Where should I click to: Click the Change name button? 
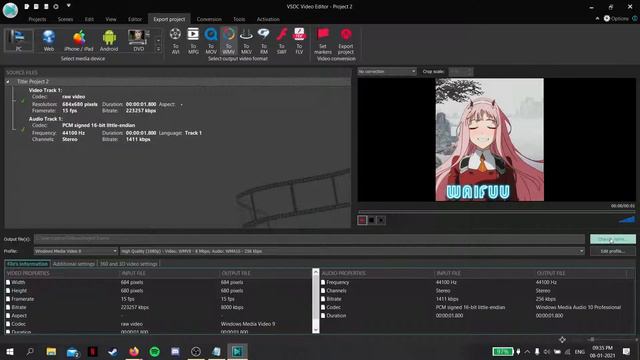click(613, 239)
